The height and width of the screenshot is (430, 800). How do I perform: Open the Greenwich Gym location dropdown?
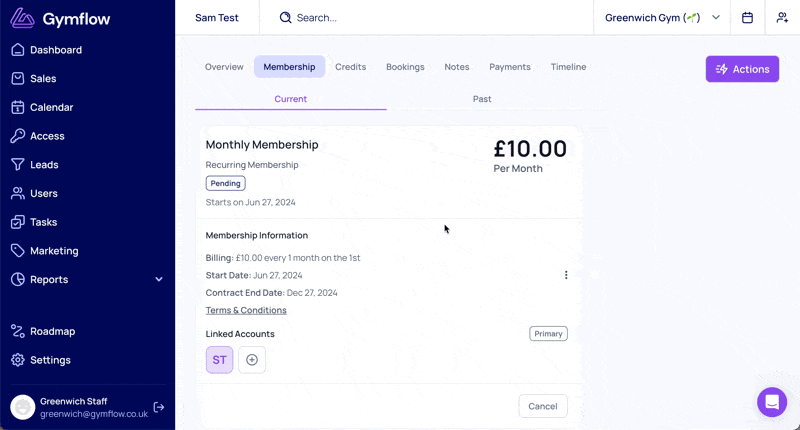662,18
